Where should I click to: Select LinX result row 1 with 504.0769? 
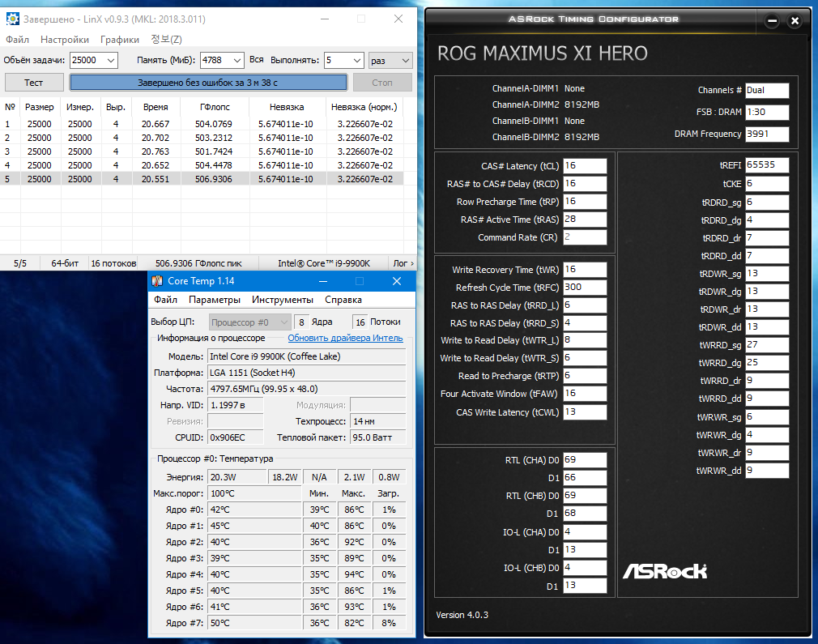[202, 124]
